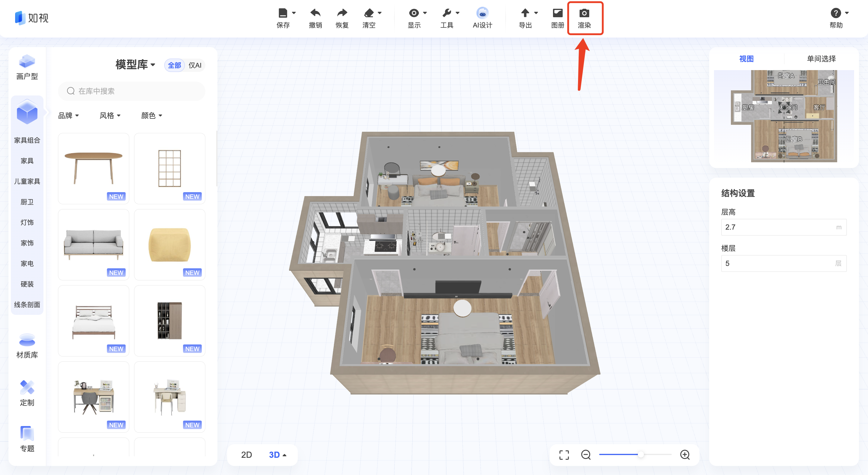Image resolution: width=868 pixels, height=475 pixels.
Task: Expand the 保存 dropdown arrow
Action: pyautogui.click(x=294, y=13)
